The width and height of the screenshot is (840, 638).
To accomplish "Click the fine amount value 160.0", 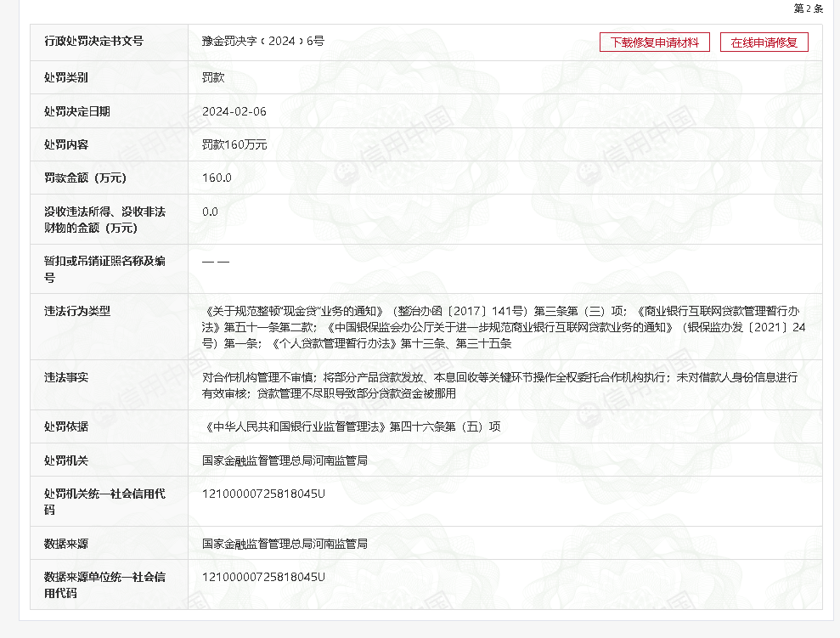I will [217, 178].
